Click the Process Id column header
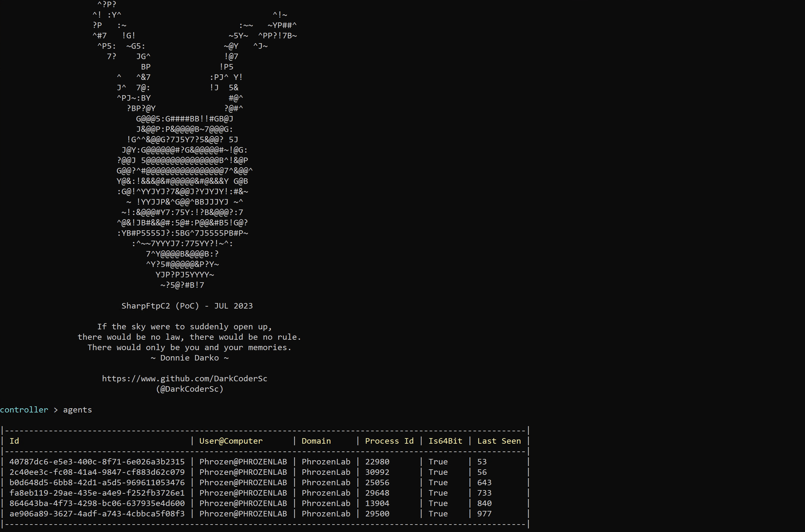This screenshot has height=532, width=805. click(389, 441)
